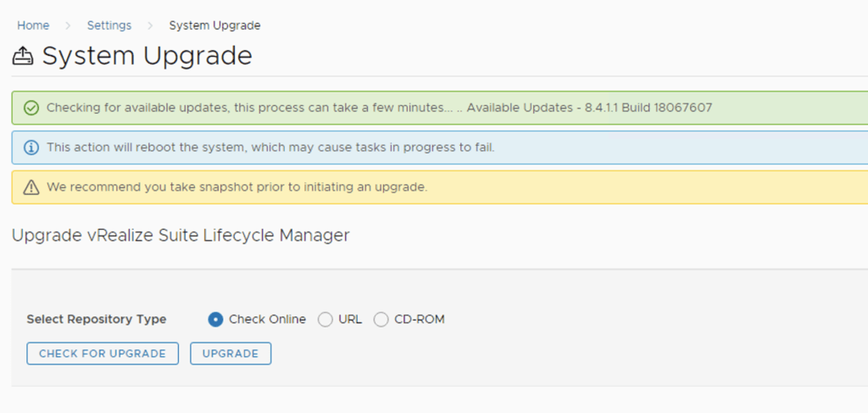Start the upgrade with the UPGRADE button
868x413 pixels.
[x=231, y=354]
